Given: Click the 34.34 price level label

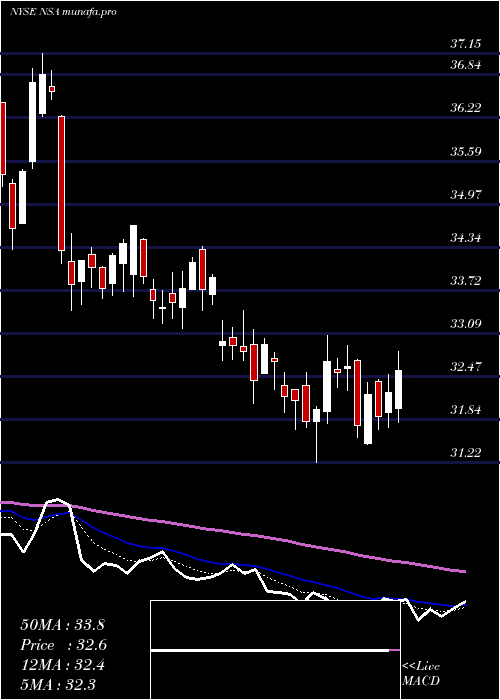Looking at the screenshot, I should point(466,238).
